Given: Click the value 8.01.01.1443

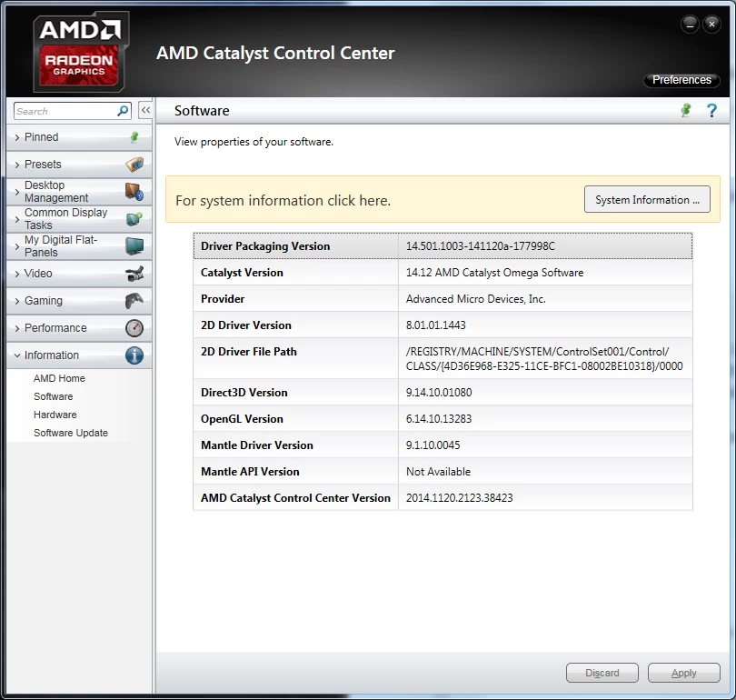Looking at the screenshot, I should (435, 325).
